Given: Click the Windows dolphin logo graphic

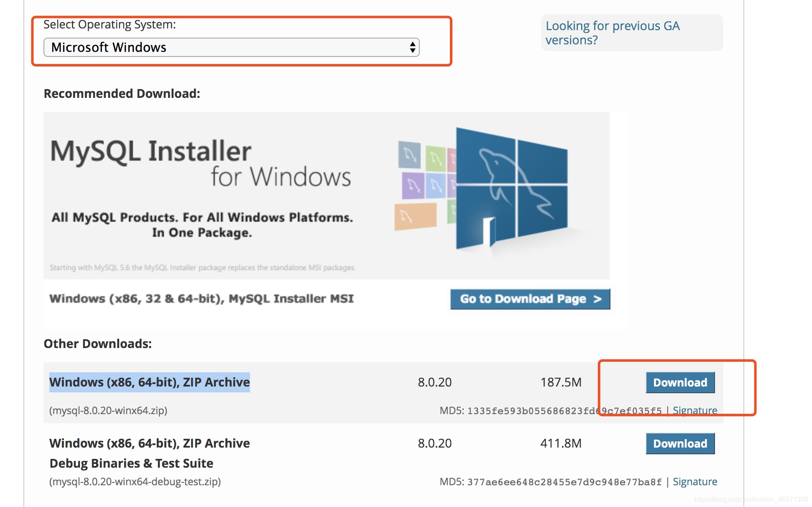Looking at the screenshot, I should point(511,189).
